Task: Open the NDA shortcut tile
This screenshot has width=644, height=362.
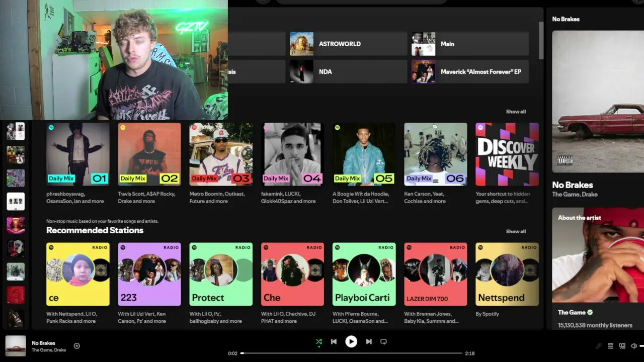Action: pyautogui.click(x=348, y=71)
